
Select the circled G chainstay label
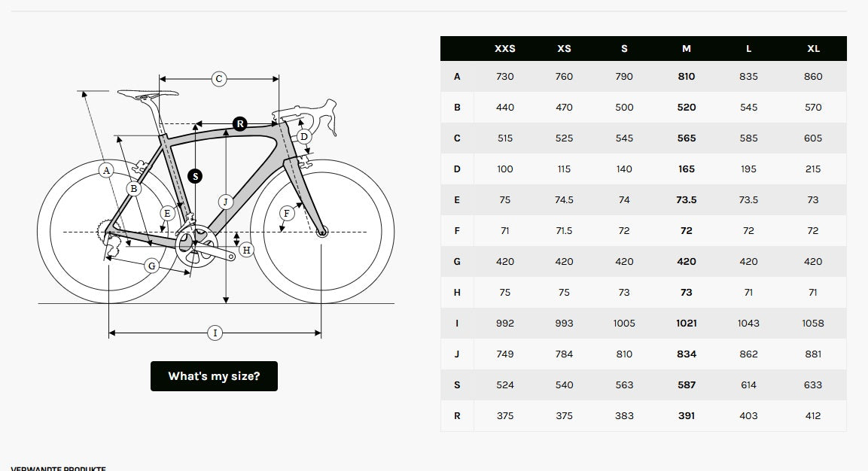[151, 266]
